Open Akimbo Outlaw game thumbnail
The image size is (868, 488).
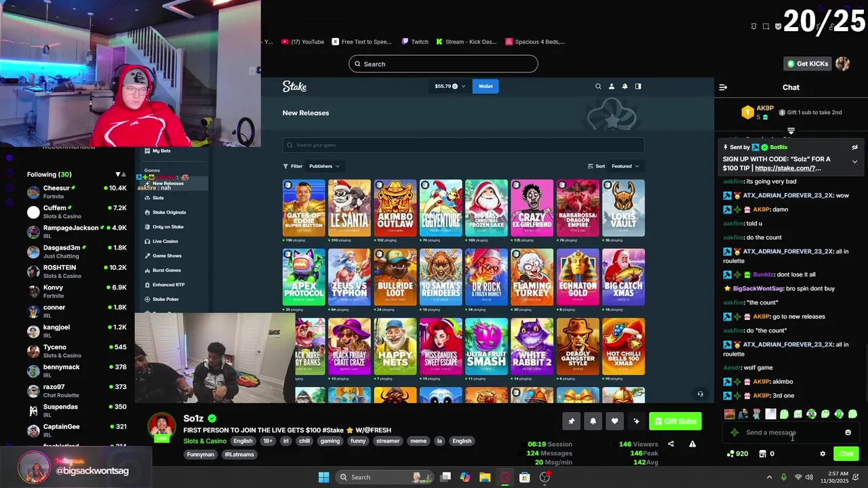pos(395,208)
